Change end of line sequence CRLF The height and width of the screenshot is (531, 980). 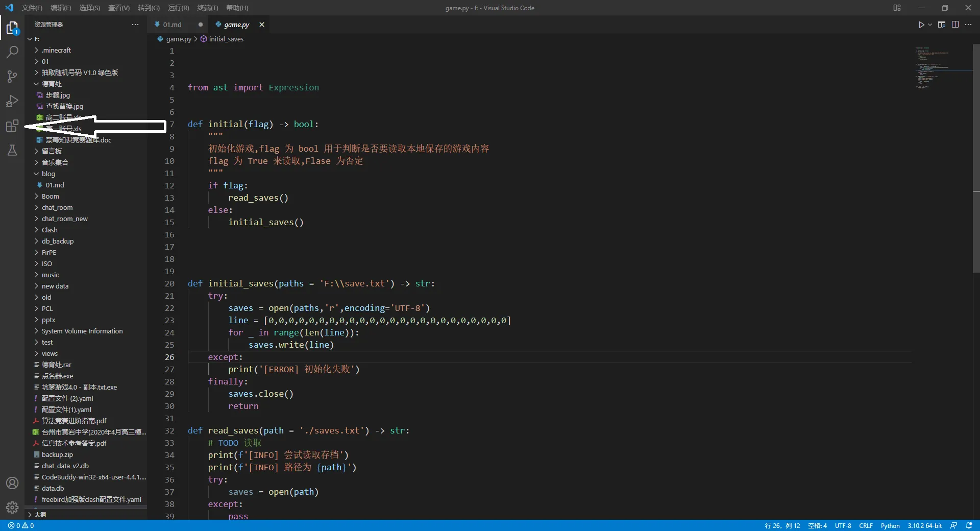point(866,525)
